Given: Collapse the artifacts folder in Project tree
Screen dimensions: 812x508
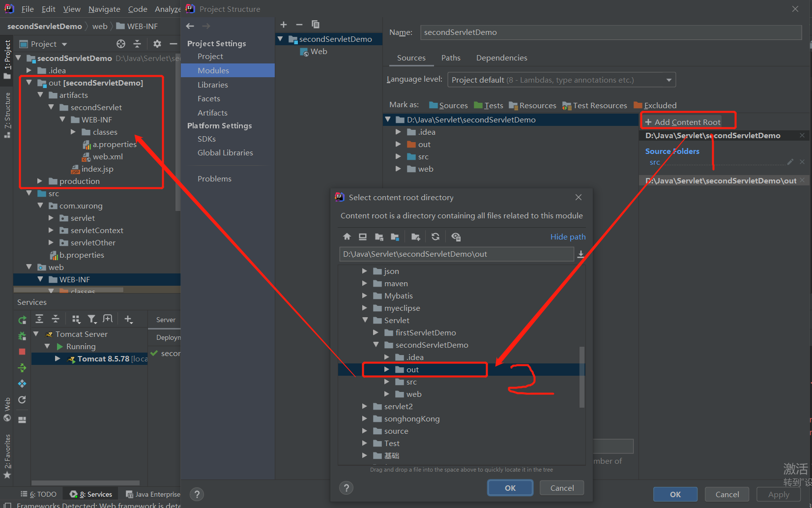Looking at the screenshot, I should coord(40,95).
